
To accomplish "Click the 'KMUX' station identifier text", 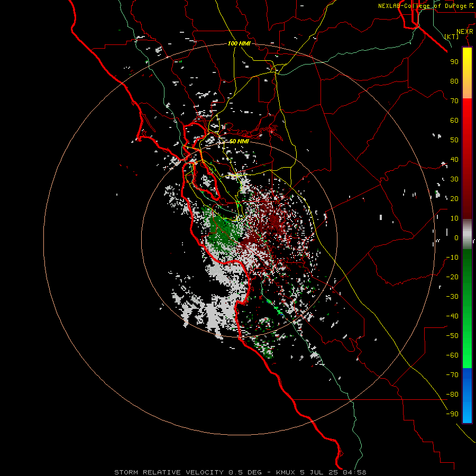I will click(x=286, y=472).
